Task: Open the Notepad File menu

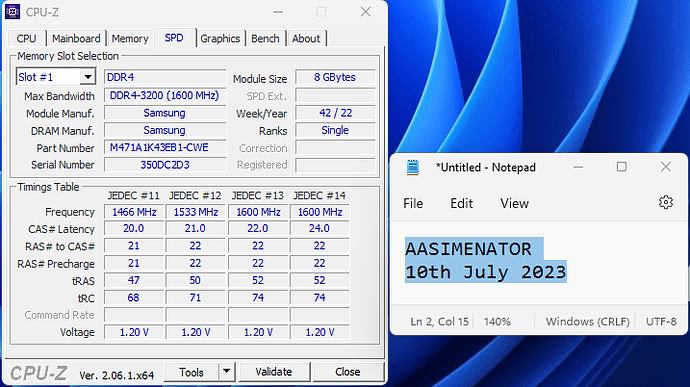Action: pyautogui.click(x=413, y=203)
